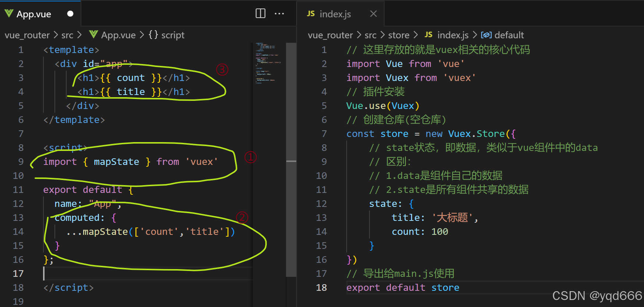Click the Vue icon in App.vue breadcrumb

coord(93,35)
